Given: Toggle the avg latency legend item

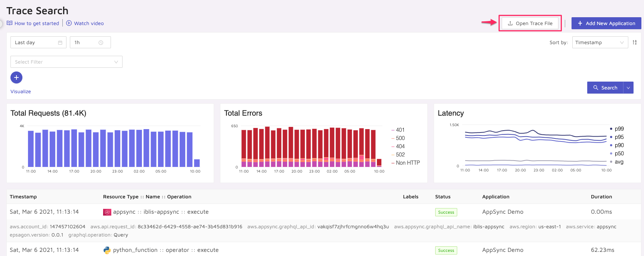Looking at the screenshot, I should (x=617, y=162).
